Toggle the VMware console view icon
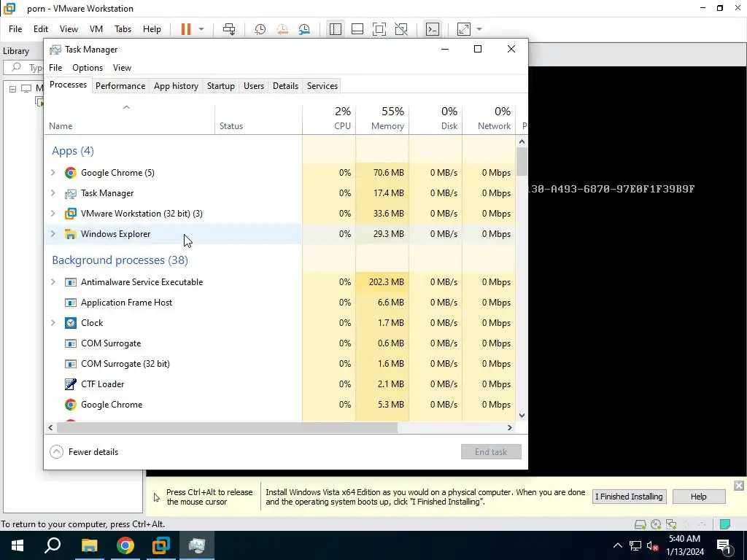 (x=433, y=29)
